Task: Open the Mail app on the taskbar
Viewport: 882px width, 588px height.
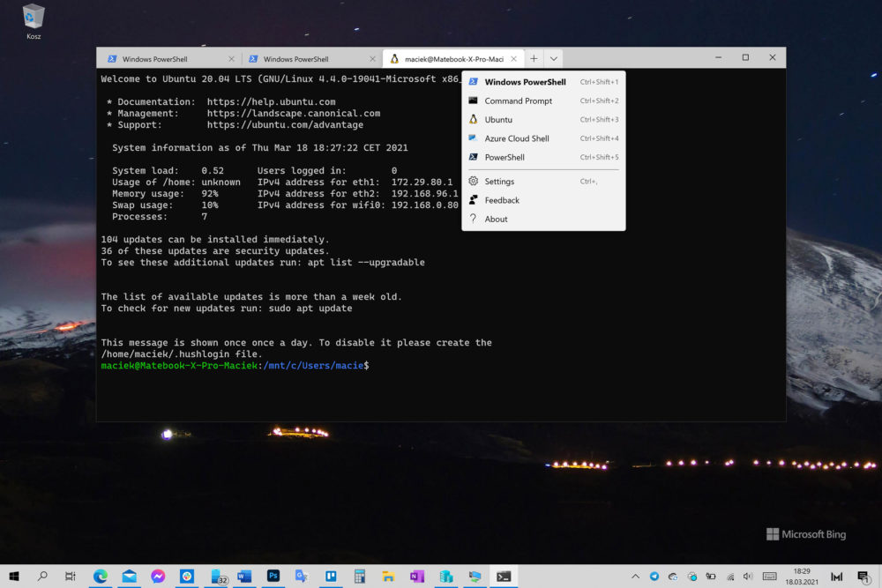Action: coord(130,577)
